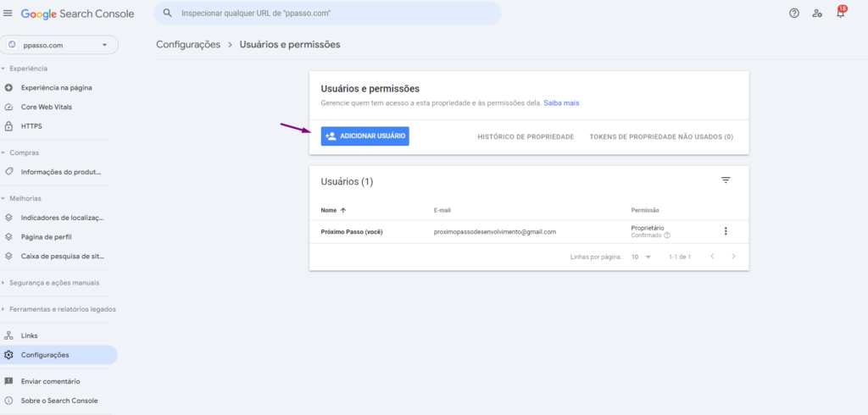Focus the URL inspection search field

328,13
